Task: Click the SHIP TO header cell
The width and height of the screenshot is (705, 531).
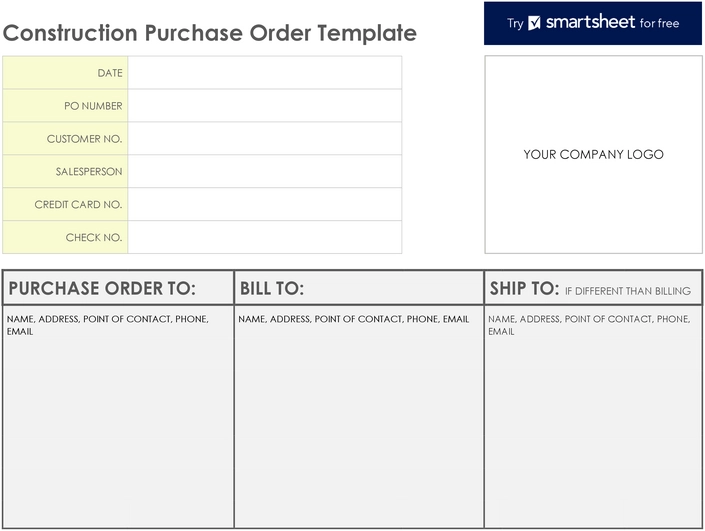Action: (x=593, y=288)
